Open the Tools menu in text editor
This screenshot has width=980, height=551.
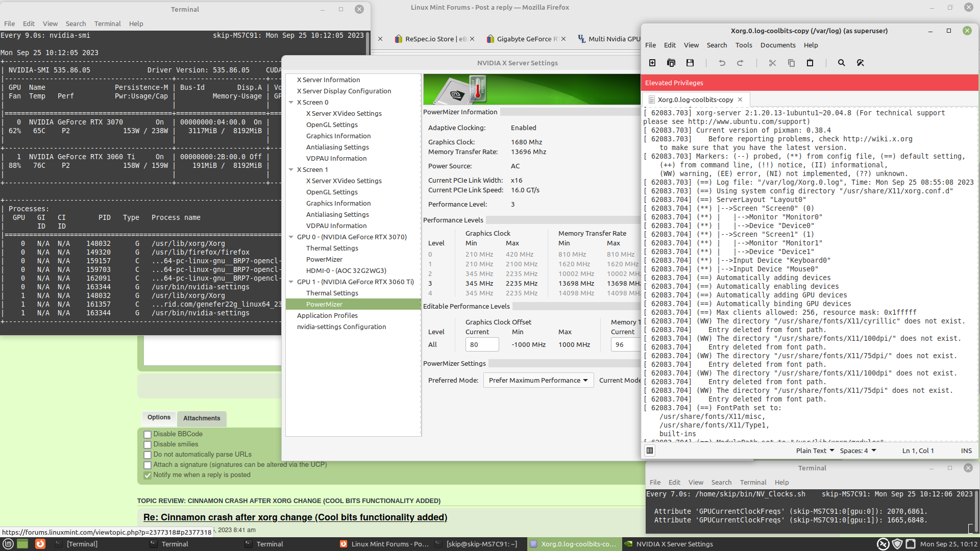click(744, 45)
